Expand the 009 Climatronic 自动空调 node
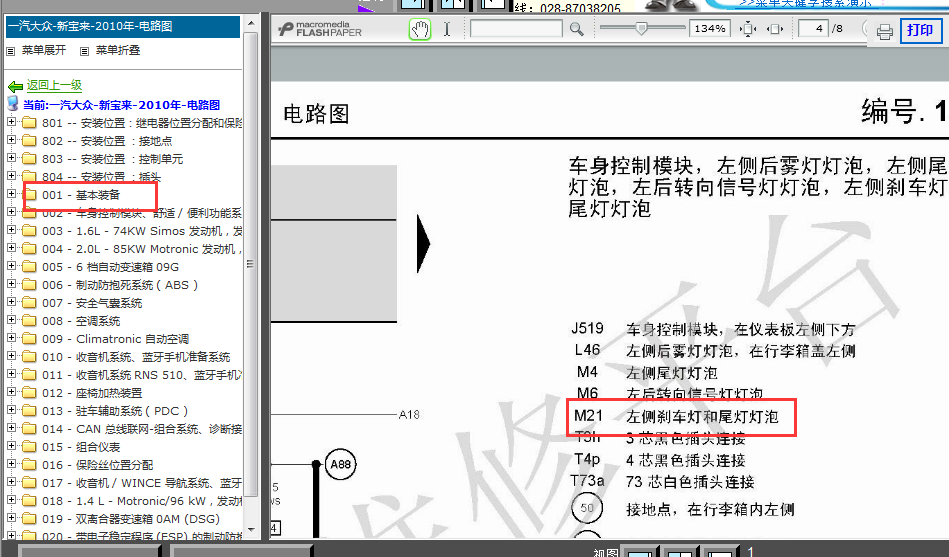The width and height of the screenshot is (949, 557). 11,338
